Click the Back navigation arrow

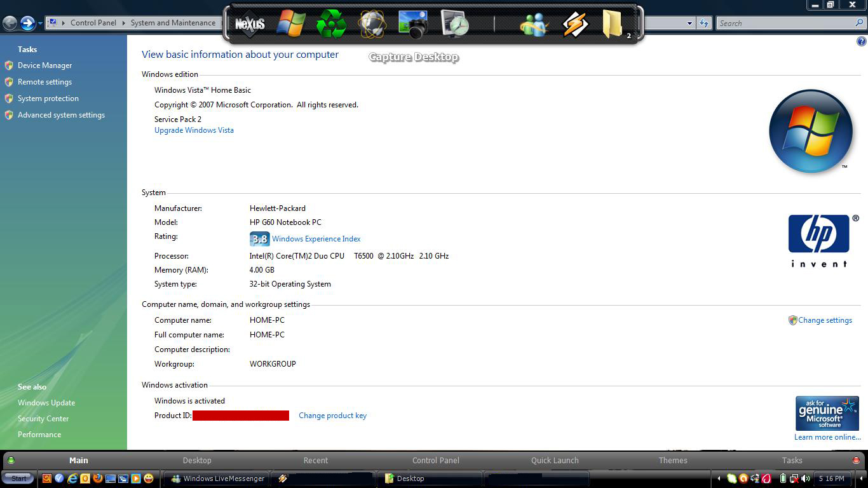click(x=10, y=24)
